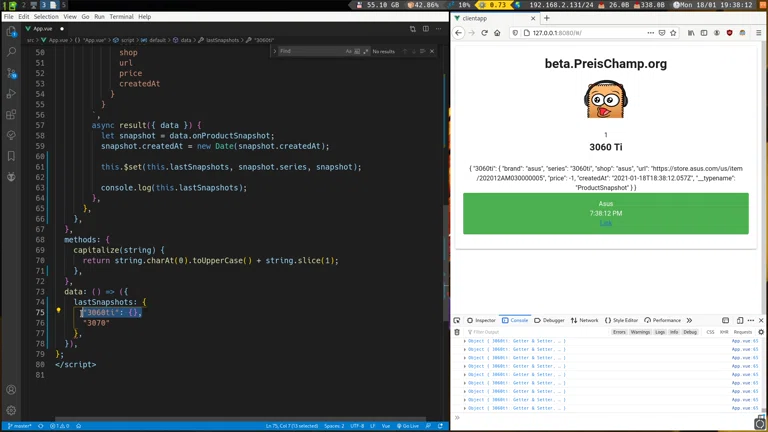Open VS Code Manage gear icon
This screenshot has width=768, height=432.
11,410
